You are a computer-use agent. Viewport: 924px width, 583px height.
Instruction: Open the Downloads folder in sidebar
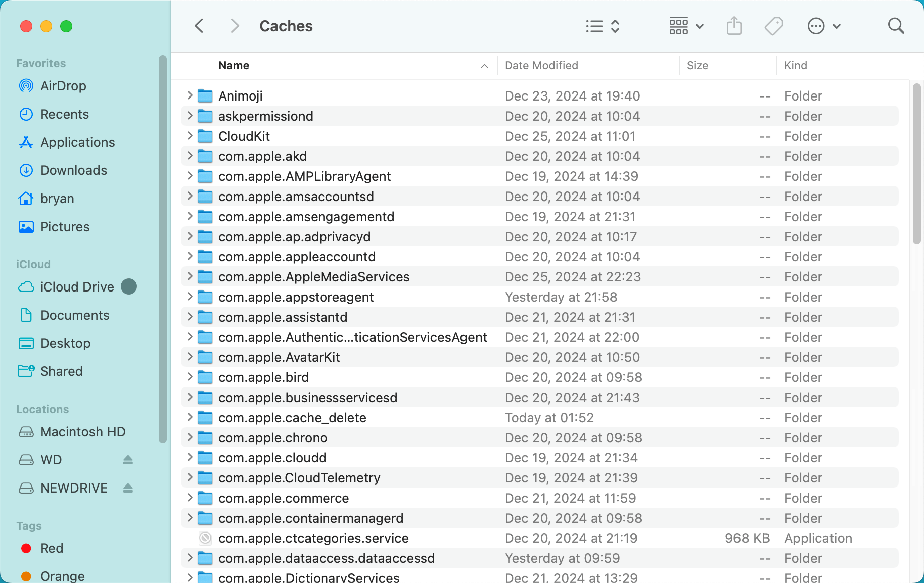(73, 170)
